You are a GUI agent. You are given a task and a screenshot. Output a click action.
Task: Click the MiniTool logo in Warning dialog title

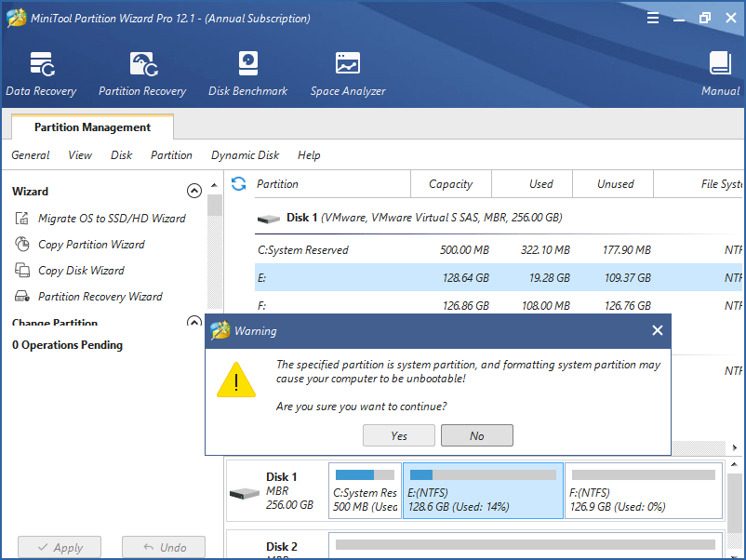click(x=220, y=330)
